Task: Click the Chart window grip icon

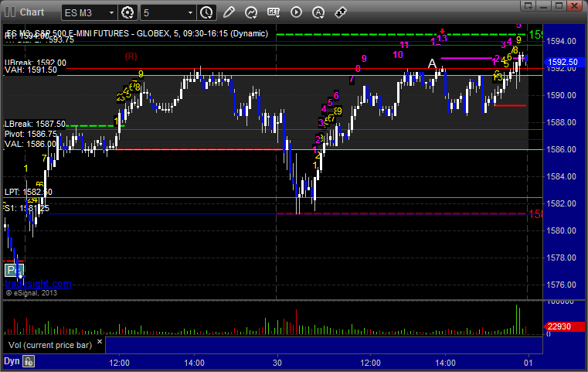Action: [10, 12]
